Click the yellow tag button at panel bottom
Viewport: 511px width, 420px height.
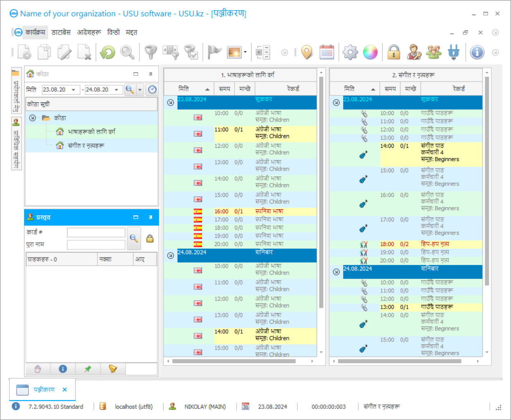(113, 369)
